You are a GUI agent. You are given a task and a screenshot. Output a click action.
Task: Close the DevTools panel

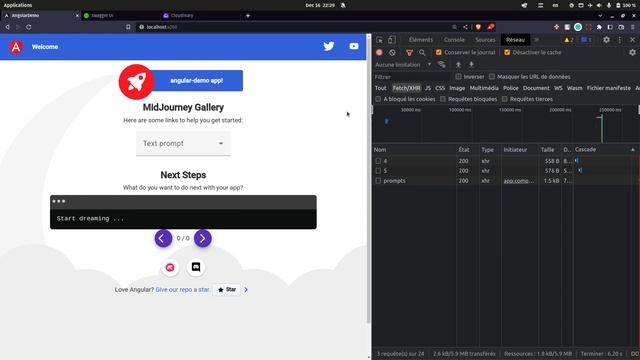(632, 40)
